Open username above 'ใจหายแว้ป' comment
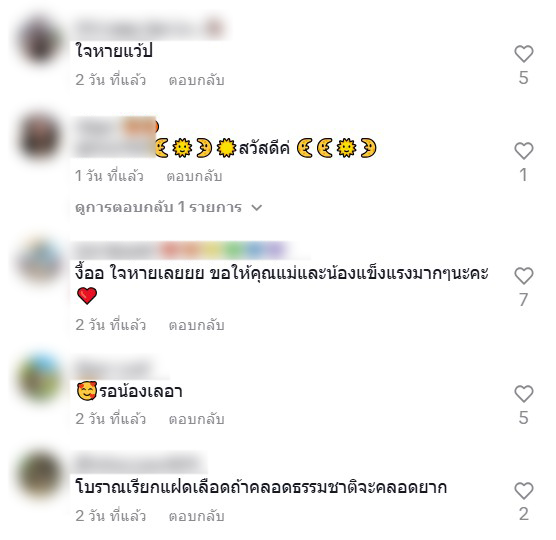The width and height of the screenshot is (556, 540). (150, 28)
